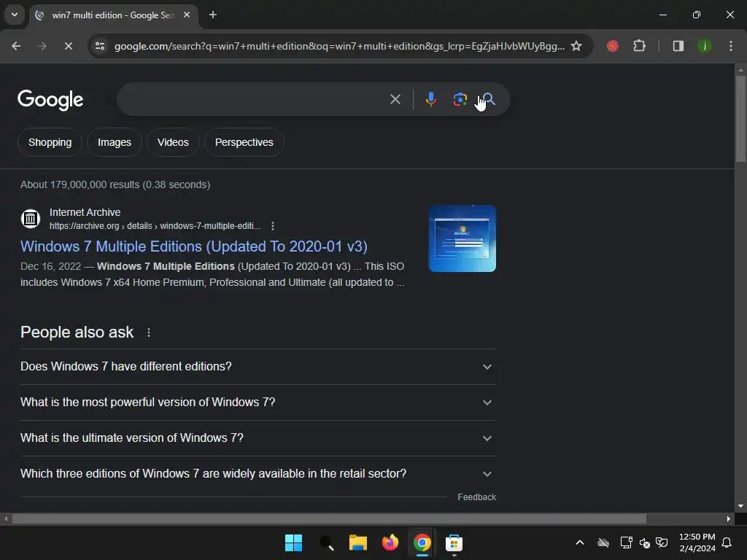Click the scroll-right arrow of horizontal scrollbar
This screenshot has width=747, height=560.
click(729, 518)
